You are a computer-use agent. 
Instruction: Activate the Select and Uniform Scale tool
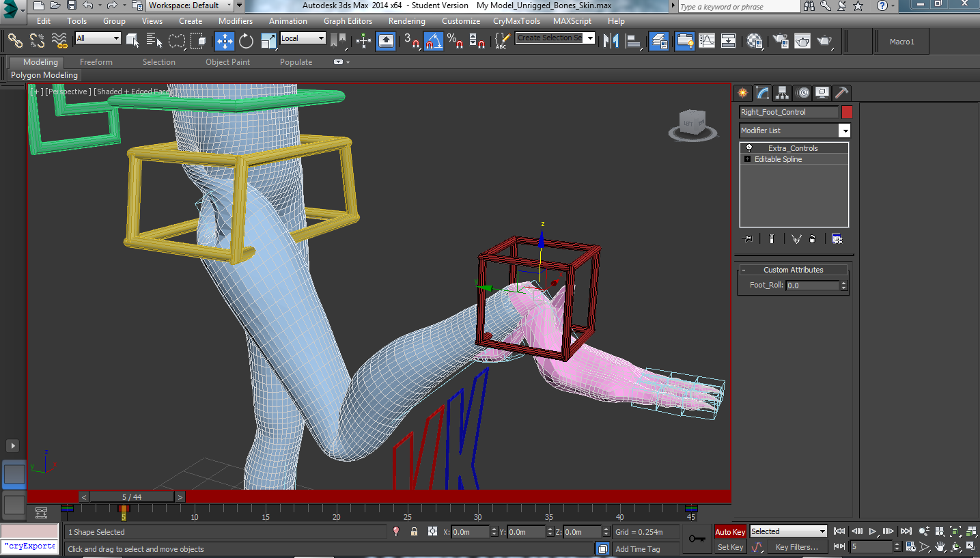coord(268,41)
